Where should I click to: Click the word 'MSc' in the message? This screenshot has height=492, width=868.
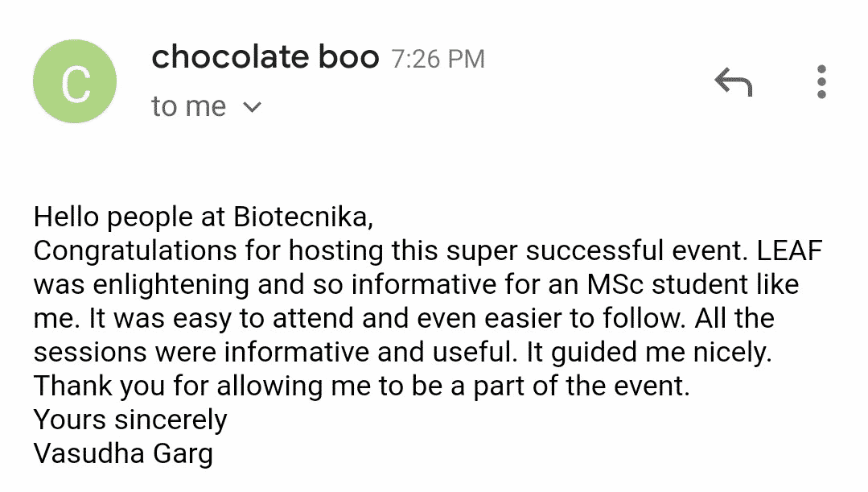point(615,284)
